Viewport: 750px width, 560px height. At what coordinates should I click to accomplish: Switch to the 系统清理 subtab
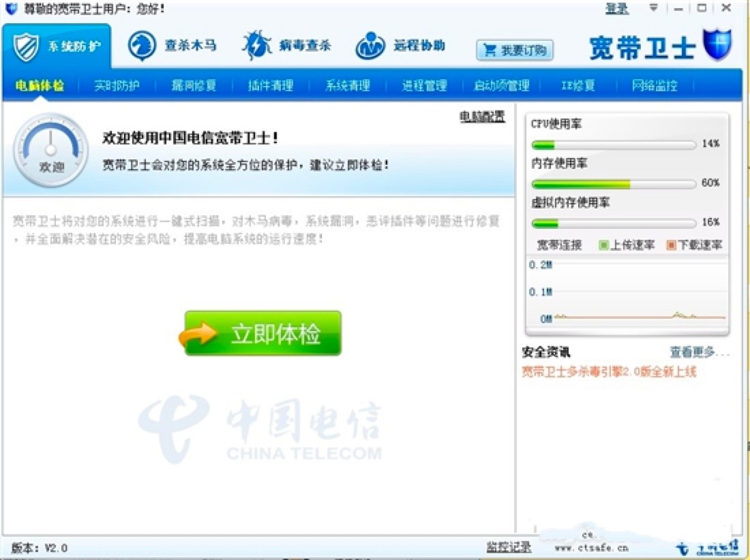pyautogui.click(x=348, y=86)
